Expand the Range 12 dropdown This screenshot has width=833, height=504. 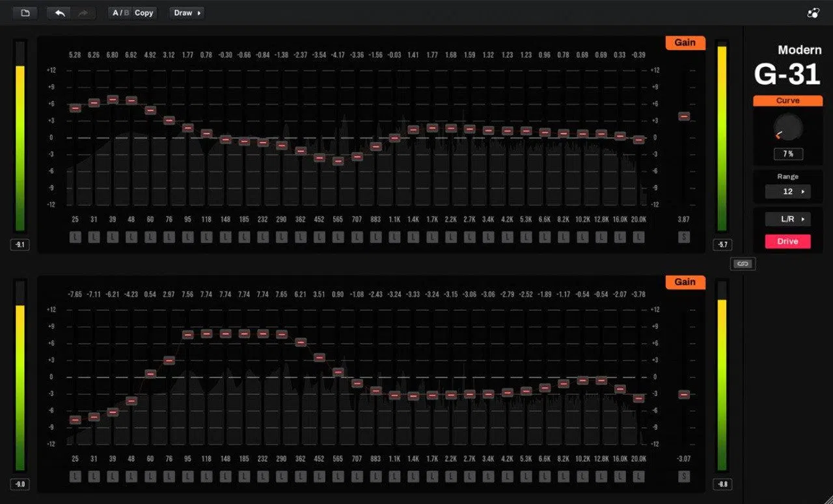click(x=787, y=192)
